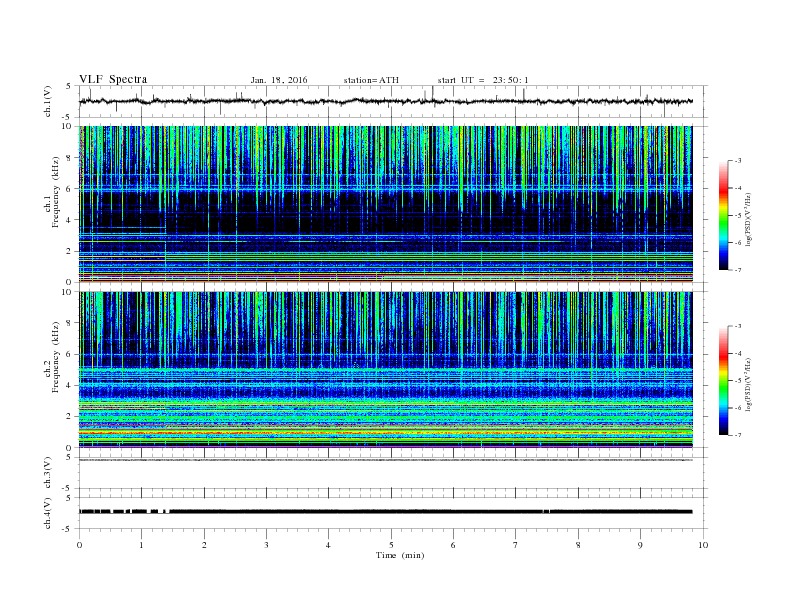Click the "4" kHz tick of ch.2 frequency axis

pos(69,386)
